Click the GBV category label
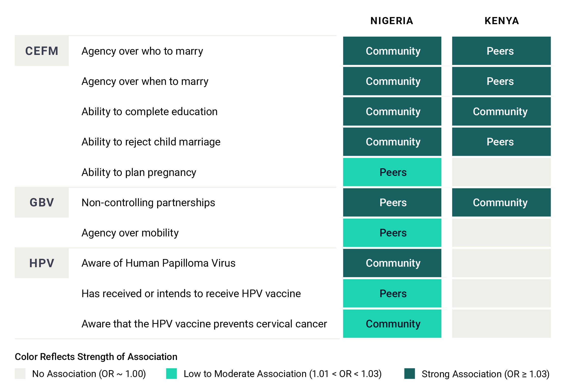The image size is (567, 392). point(42,202)
